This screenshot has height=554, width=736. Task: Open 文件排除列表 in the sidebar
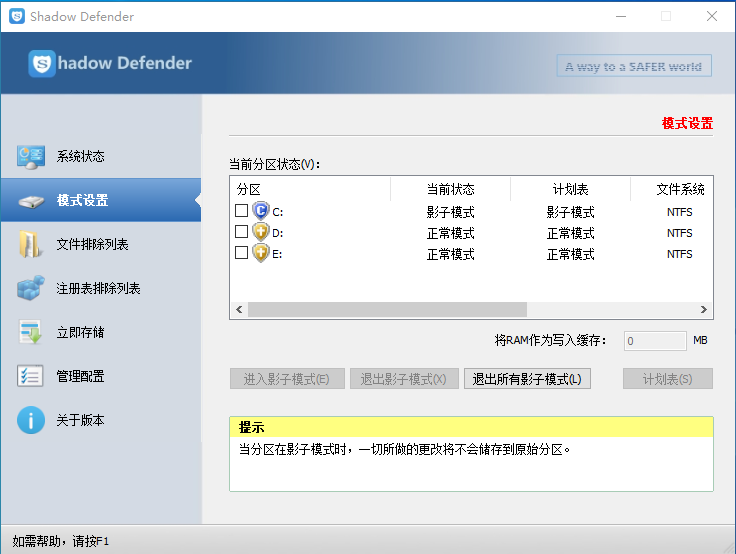pyautogui.click(x=101, y=244)
